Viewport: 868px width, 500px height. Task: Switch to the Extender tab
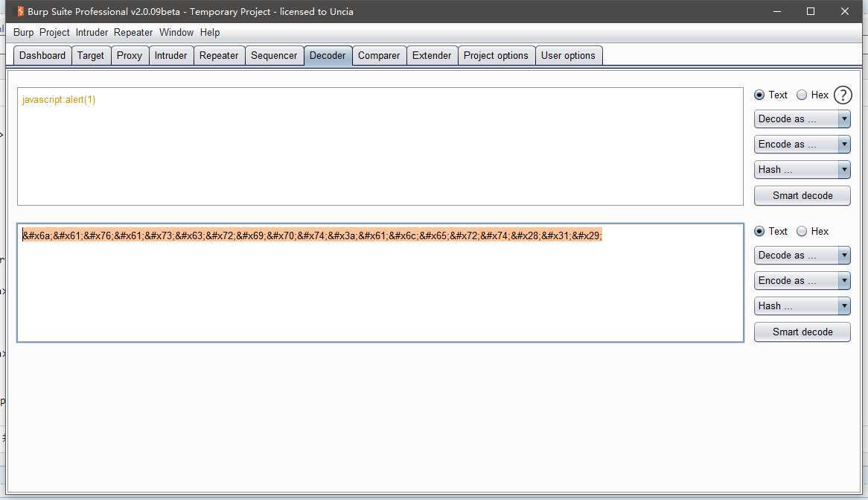(432, 55)
